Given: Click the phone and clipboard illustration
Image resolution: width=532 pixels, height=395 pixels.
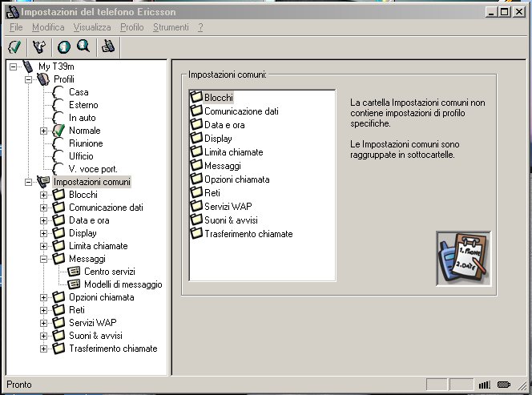Looking at the screenshot, I should (463, 259).
